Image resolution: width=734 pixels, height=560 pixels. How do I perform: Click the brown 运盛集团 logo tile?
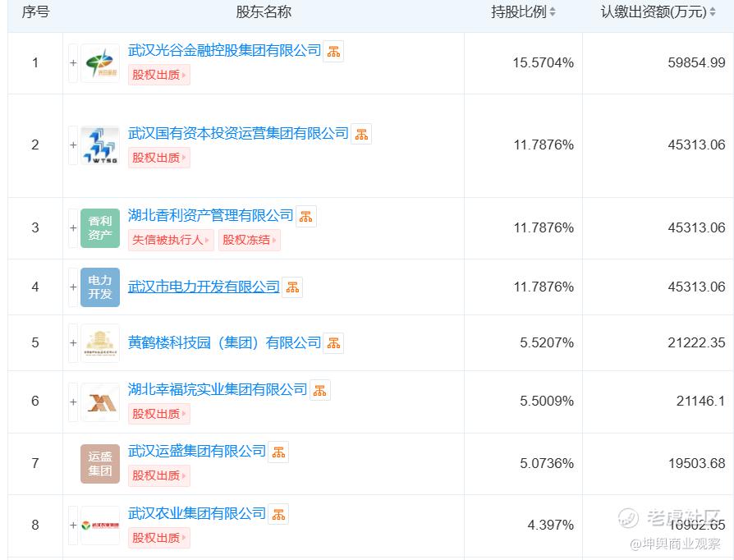tap(100, 464)
